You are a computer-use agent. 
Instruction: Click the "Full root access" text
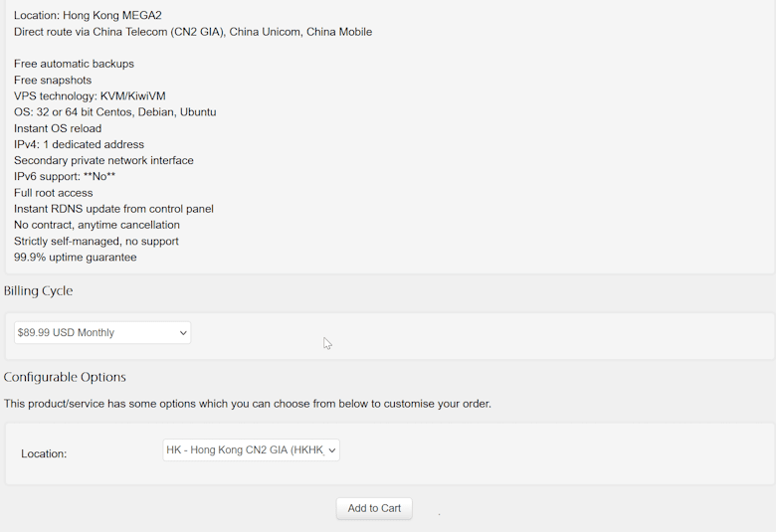click(x=54, y=193)
